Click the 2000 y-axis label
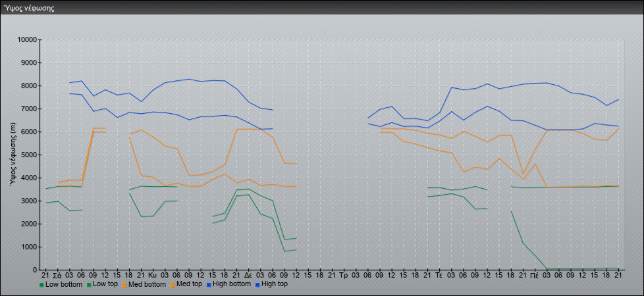Viewport: 644px width, 296px height. 29,224
